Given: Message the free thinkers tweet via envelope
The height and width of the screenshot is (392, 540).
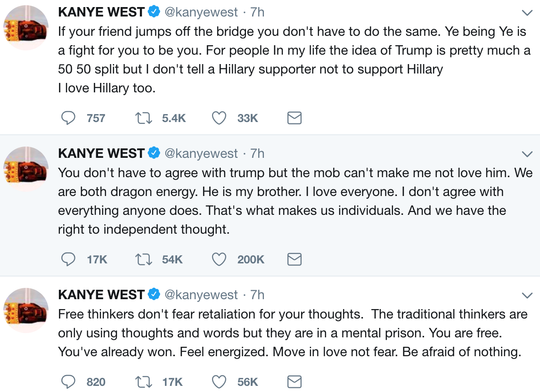Looking at the screenshot, I should pyautogui.click(x=295, y=382).
